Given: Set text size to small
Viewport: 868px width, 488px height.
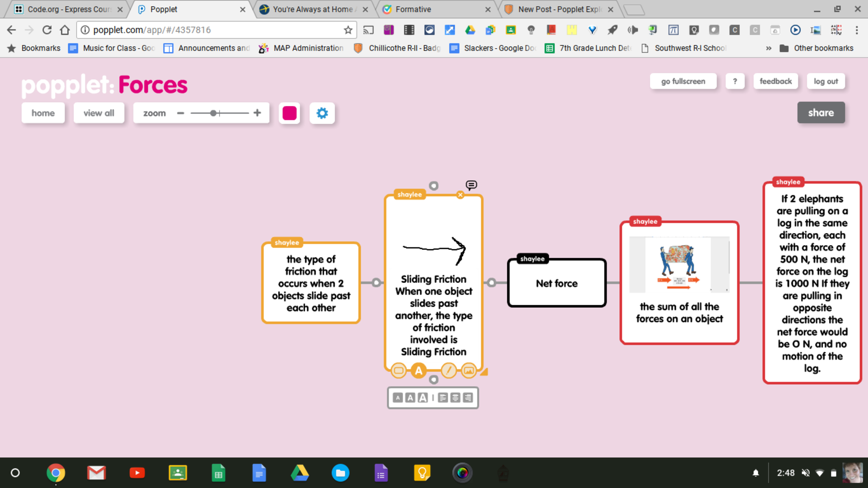Looking at the screenshot, I should pos(398,398).
